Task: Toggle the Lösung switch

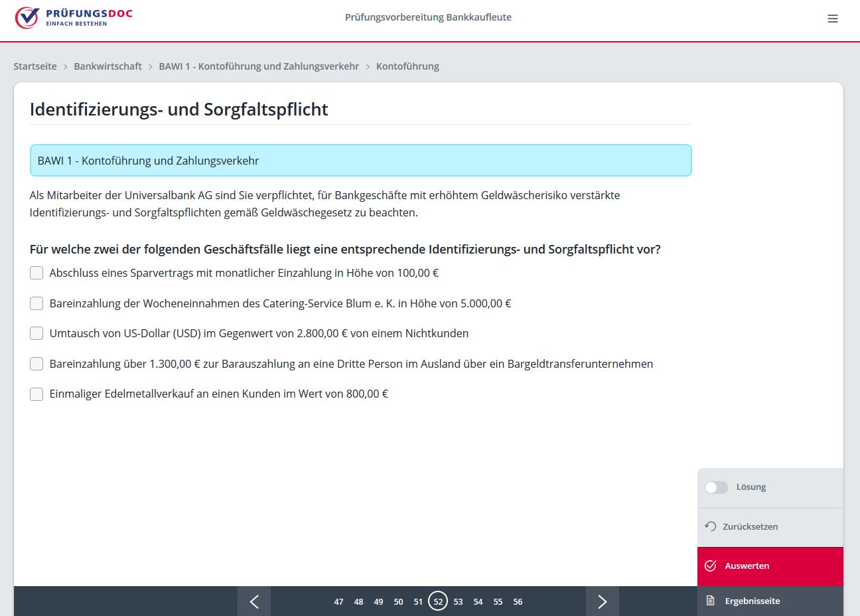Action: pos(716,487)
